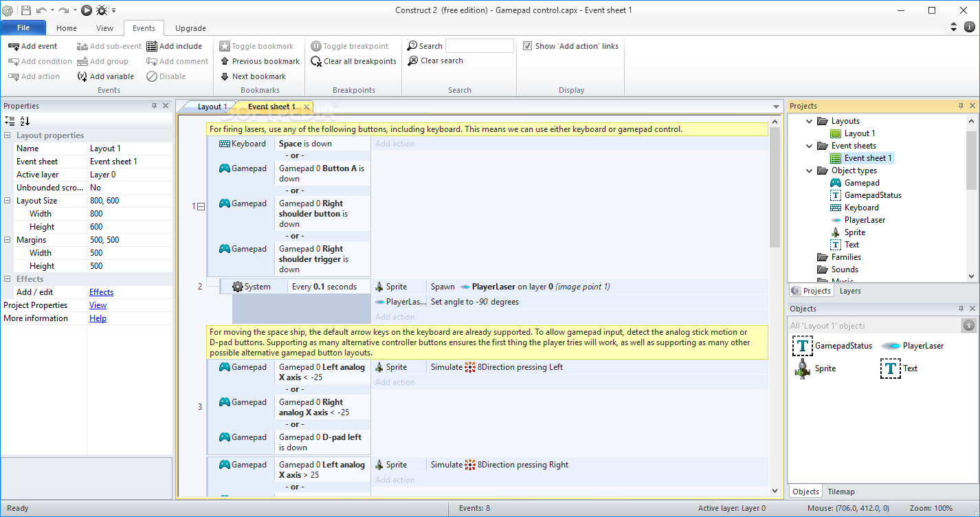
Task: Click Sprite icon in Objects panel
Action: point(803,368)
